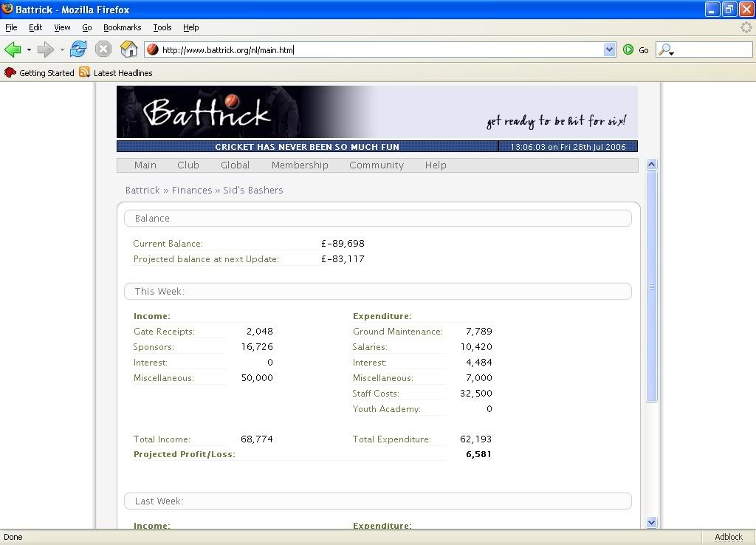Click the Latest Headlines RSS feed icon
The width and height of the screenshot is (756, 545).
85,72
